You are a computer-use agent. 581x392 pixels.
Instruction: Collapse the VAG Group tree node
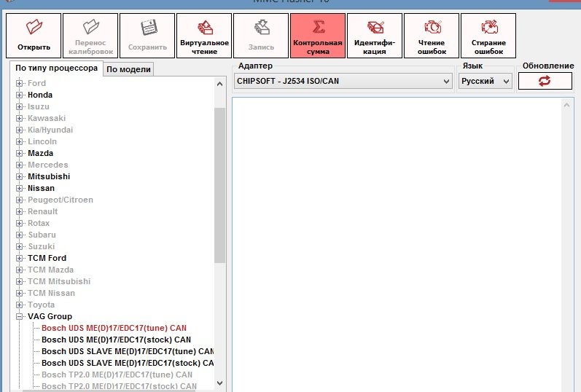pyautogui.click(x=20, y=317)
